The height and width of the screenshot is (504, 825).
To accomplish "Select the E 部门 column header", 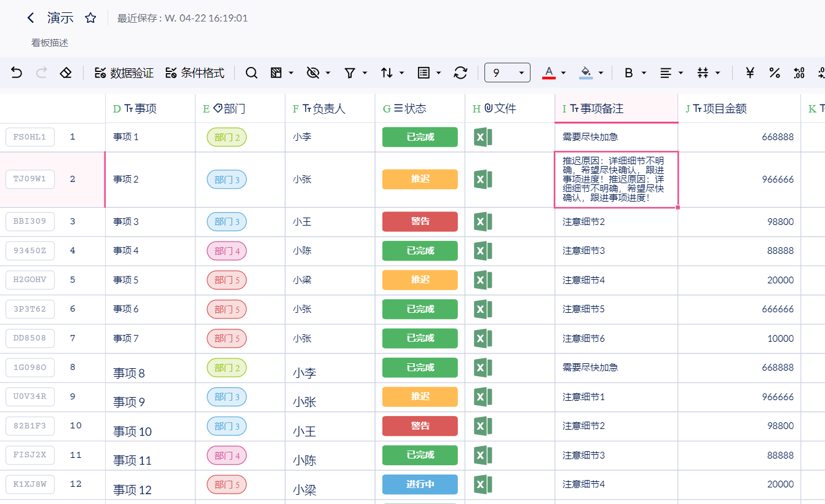I will (x=240, y=109).
